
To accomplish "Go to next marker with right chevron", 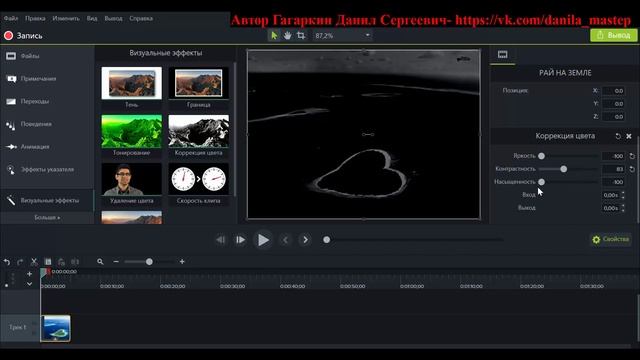I will point(305,240).
